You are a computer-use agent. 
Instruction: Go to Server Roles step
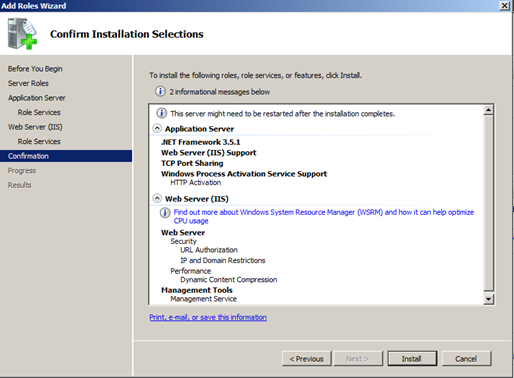click(28, 83)
